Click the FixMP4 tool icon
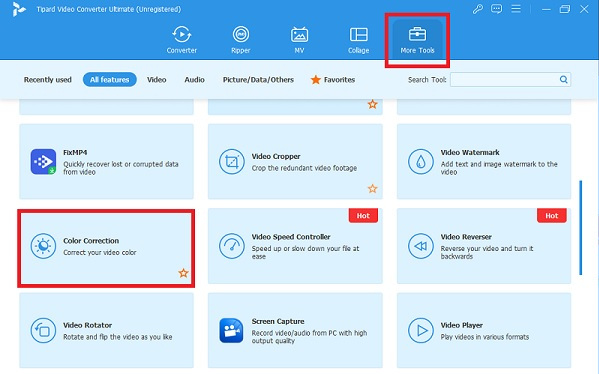Viewport: 599px width, 374px height. [43, 162]
